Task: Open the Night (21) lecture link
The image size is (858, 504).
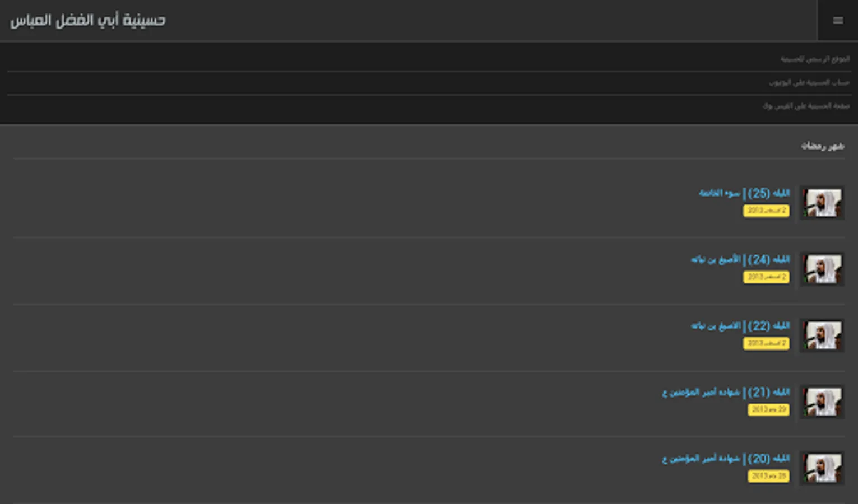Action: (x=726, y=393)
